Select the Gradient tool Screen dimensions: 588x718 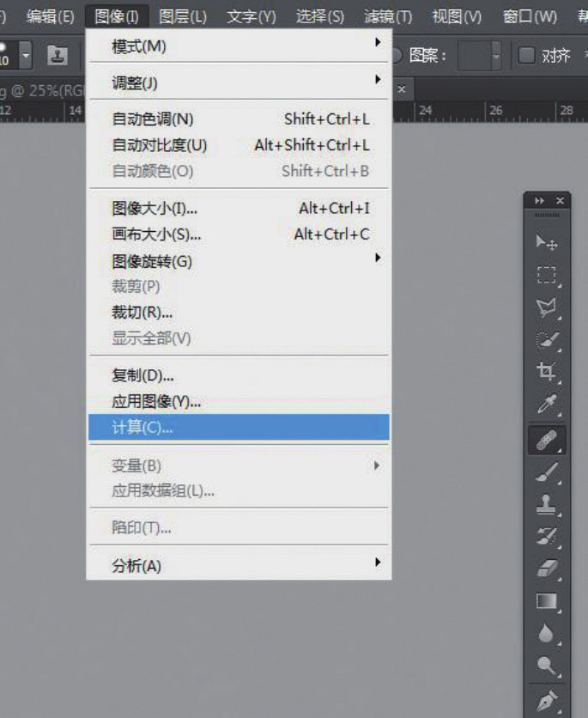pos(546,600)
